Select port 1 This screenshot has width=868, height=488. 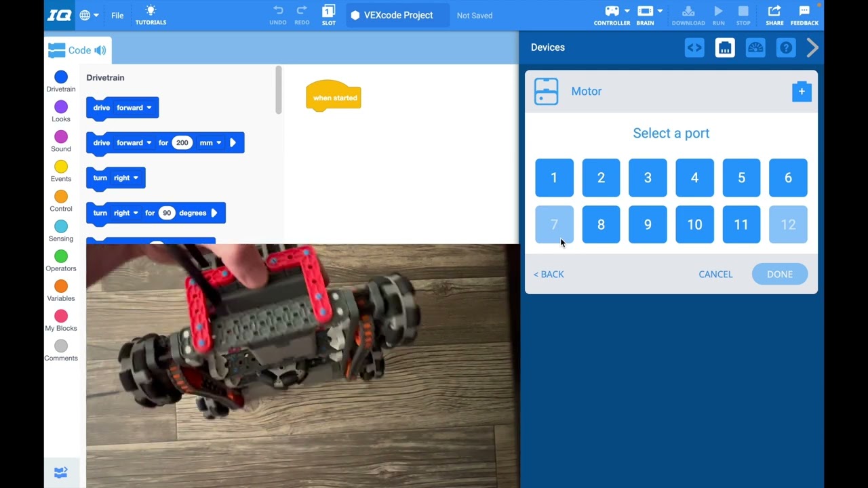[x=554, y=178]
